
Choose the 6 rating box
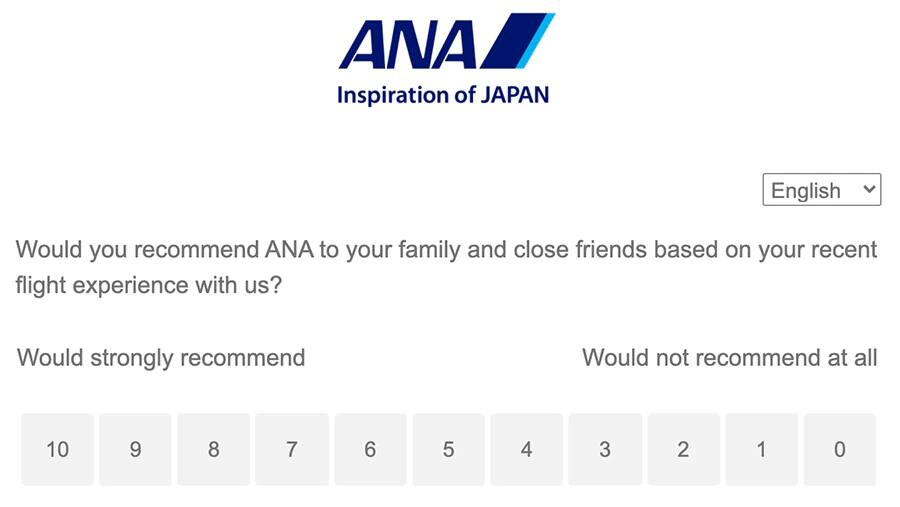370,450
